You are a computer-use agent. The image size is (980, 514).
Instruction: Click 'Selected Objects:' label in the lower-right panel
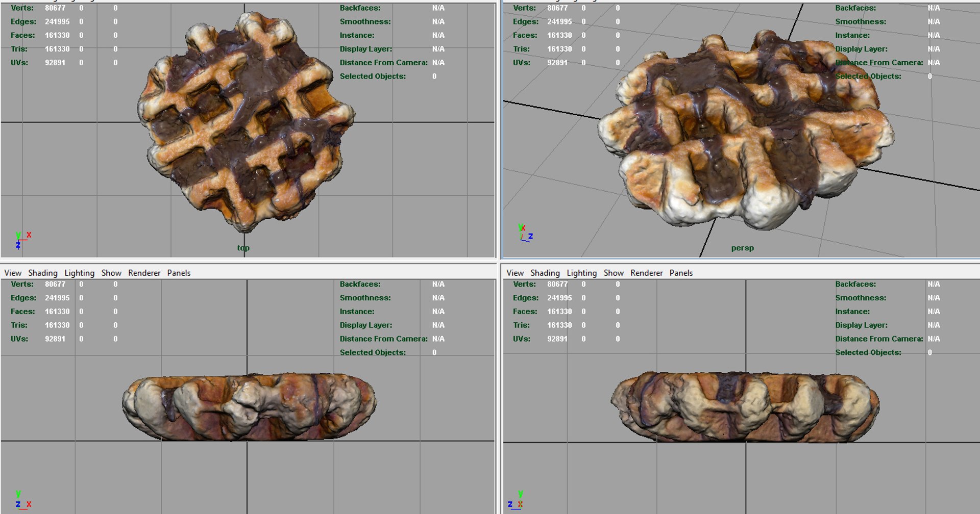point(868,352)
